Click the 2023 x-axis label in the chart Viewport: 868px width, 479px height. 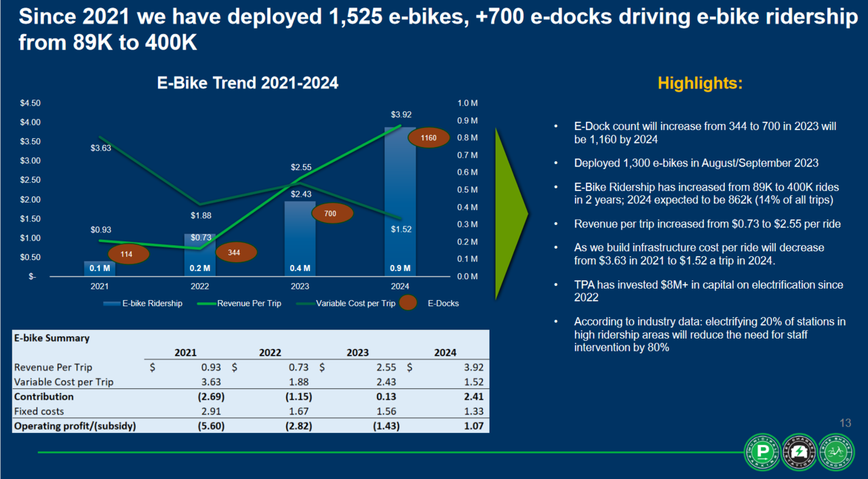coord(300,286)
